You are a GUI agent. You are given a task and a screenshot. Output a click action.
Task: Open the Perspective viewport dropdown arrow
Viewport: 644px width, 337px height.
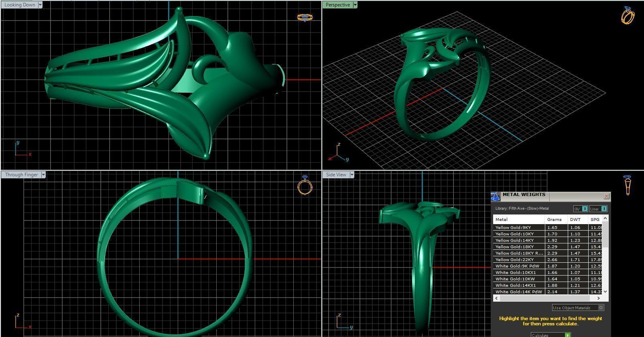coord(355,5)
